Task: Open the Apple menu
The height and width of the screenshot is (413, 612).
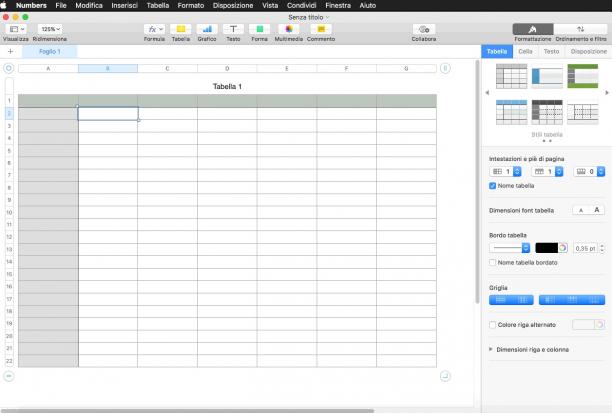Action: coord(4,5)
